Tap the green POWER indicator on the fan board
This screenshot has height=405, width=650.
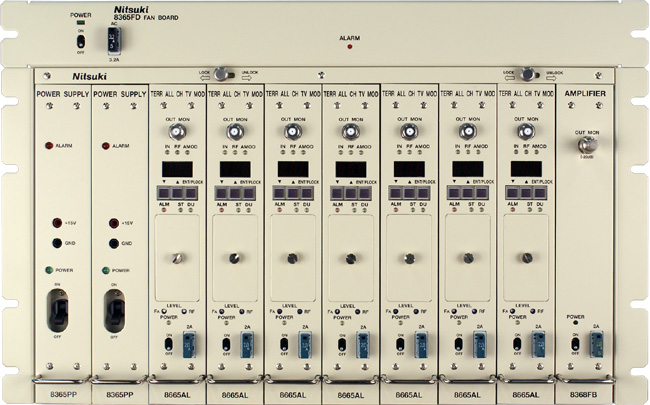tap(81, 22)
